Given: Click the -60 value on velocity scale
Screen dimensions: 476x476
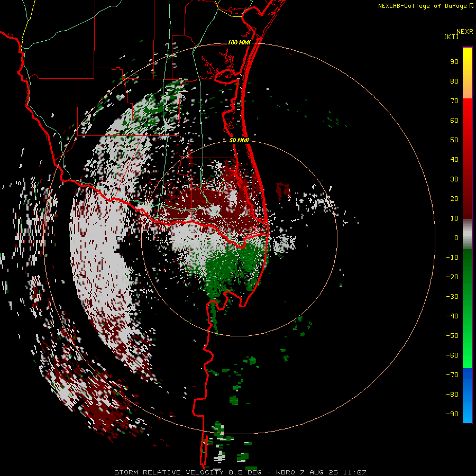Looking at the screenshot, I should (x=452, y=355).
